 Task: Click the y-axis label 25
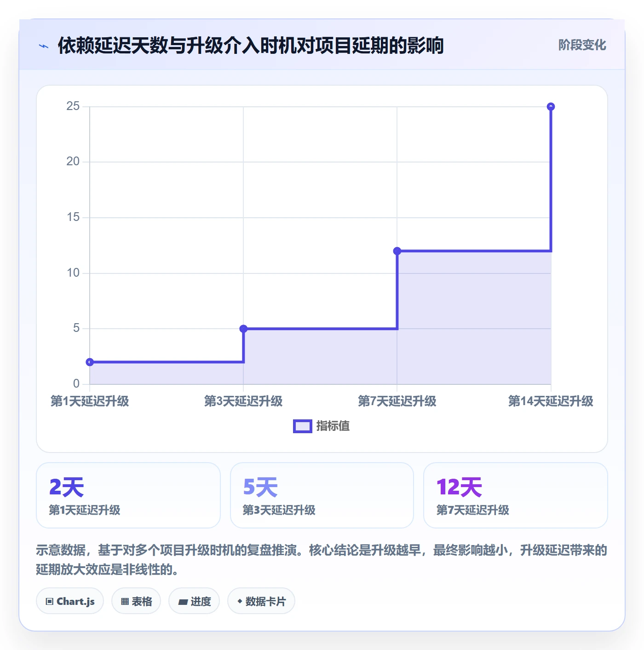(73, 106)
